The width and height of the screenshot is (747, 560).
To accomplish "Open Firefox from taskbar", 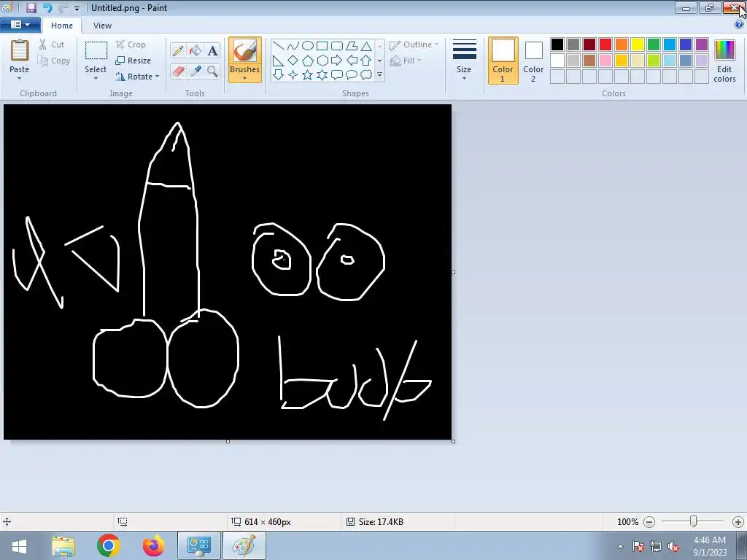I will tap(153, 545).
